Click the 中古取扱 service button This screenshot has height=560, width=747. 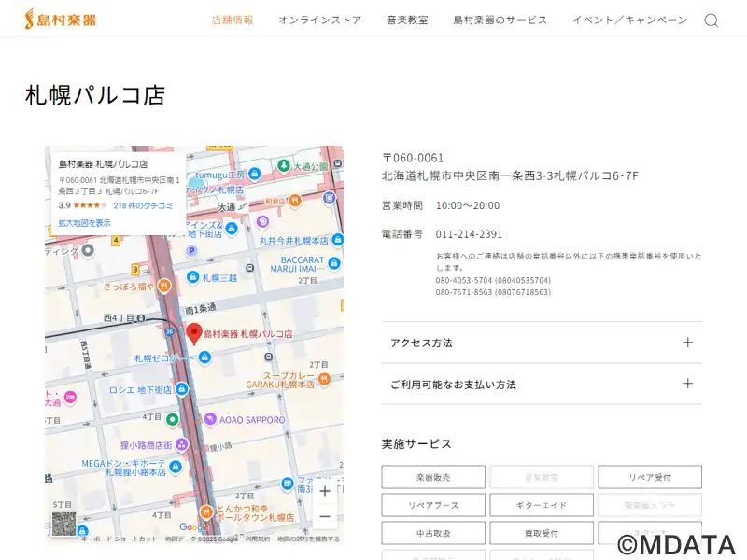point(433,533)
